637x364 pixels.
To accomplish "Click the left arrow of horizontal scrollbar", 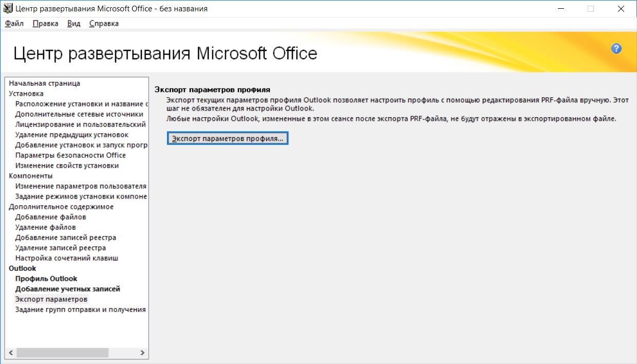I will pyautogui.click(x=10, y=353).
